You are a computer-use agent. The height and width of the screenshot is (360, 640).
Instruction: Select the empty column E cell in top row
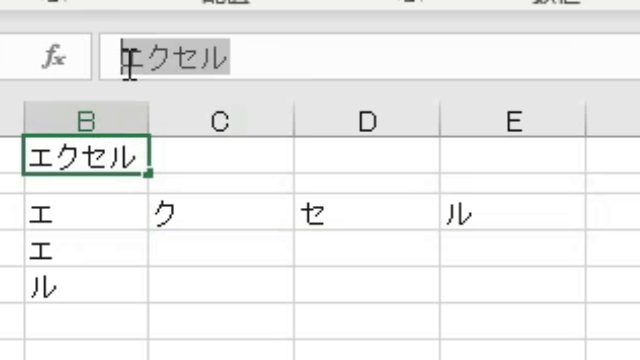pyautogui.click(x=513, y=156)
